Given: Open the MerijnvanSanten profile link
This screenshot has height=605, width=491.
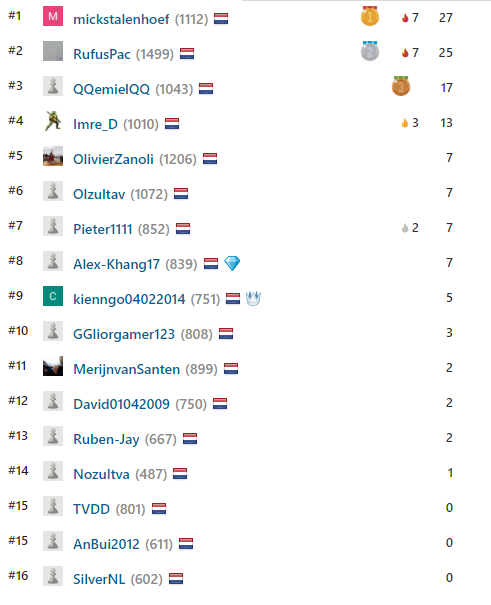Looking at the screenshot, I should (x=127, y=369).
